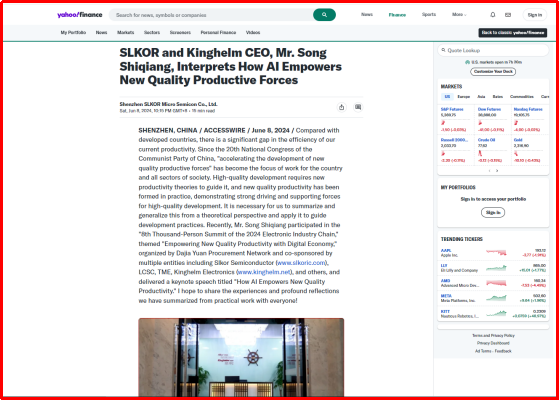Open www.slkoric.com link in article
The width and height of the screenshot is (560, 401).
point(301,263)
